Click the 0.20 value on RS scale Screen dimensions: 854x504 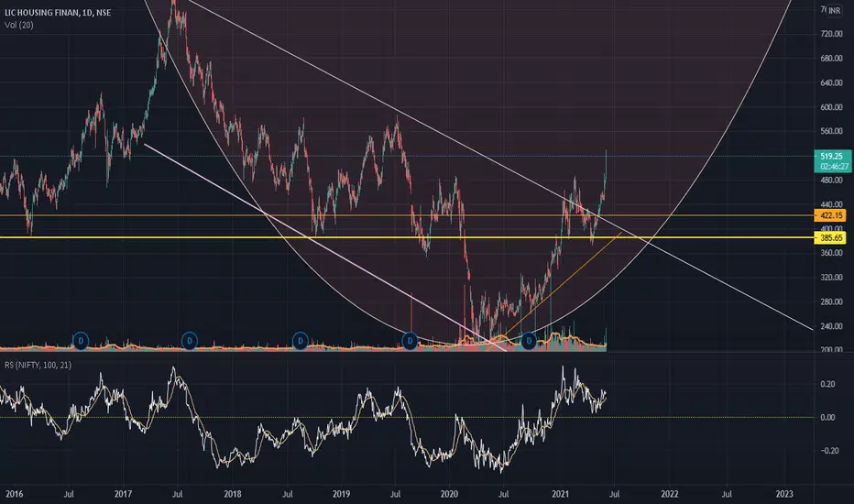pos(827,384)
